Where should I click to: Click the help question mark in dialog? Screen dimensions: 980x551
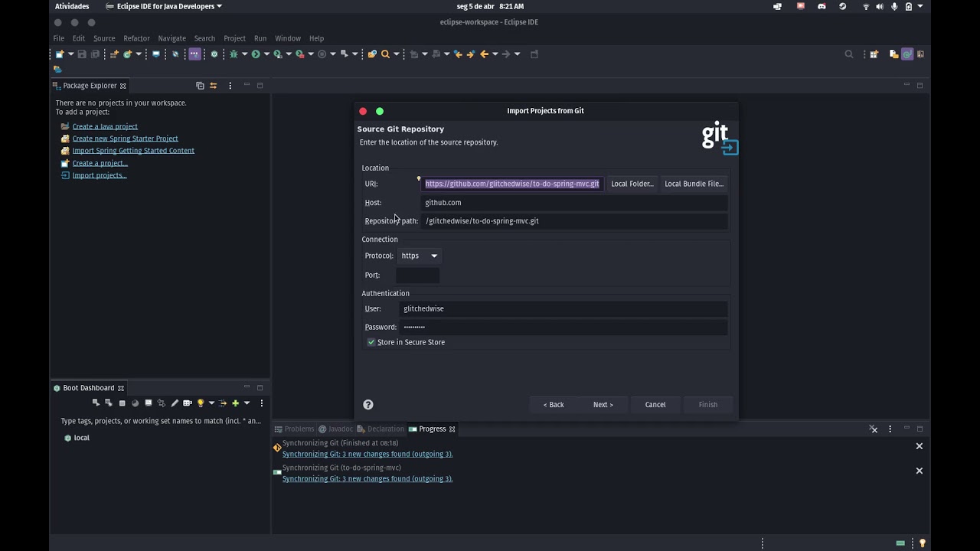[368, 404]
